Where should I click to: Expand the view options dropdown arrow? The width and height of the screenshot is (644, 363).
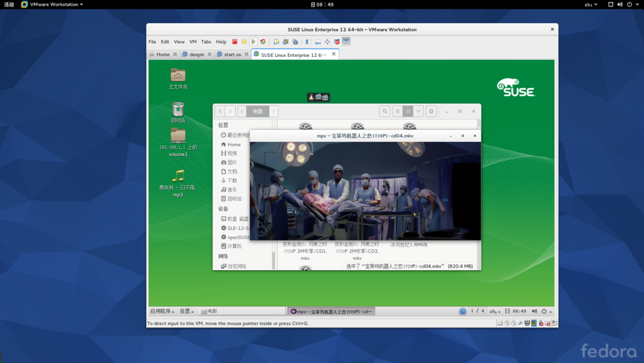coord(419,112)
